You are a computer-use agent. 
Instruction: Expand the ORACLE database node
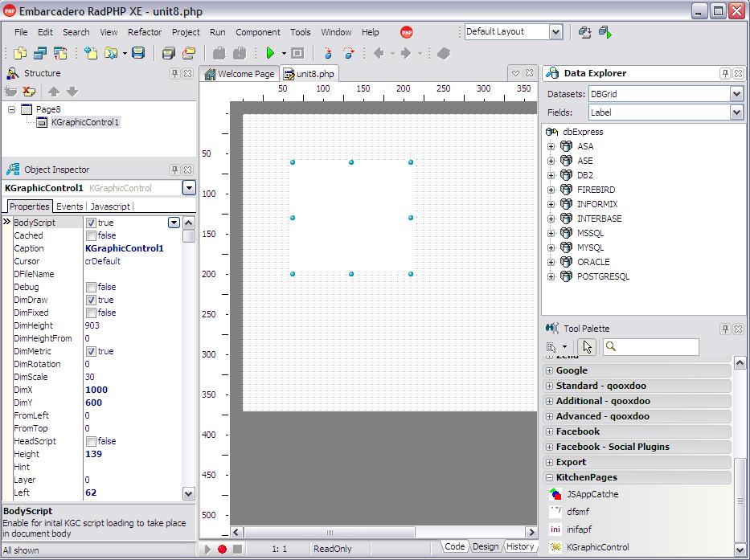551,262
